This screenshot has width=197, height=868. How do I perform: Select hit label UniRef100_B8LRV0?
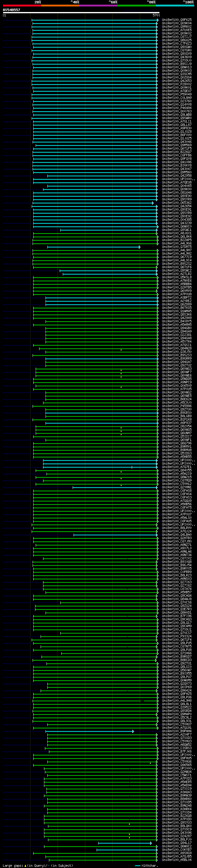177,528
